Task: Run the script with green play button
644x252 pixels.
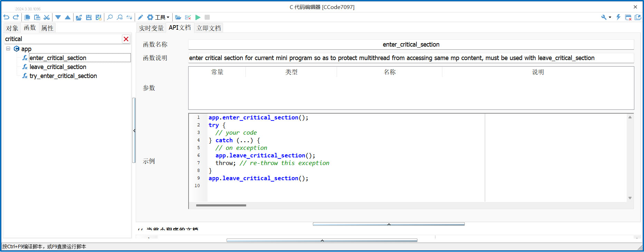Action: [x=198, y=17]
